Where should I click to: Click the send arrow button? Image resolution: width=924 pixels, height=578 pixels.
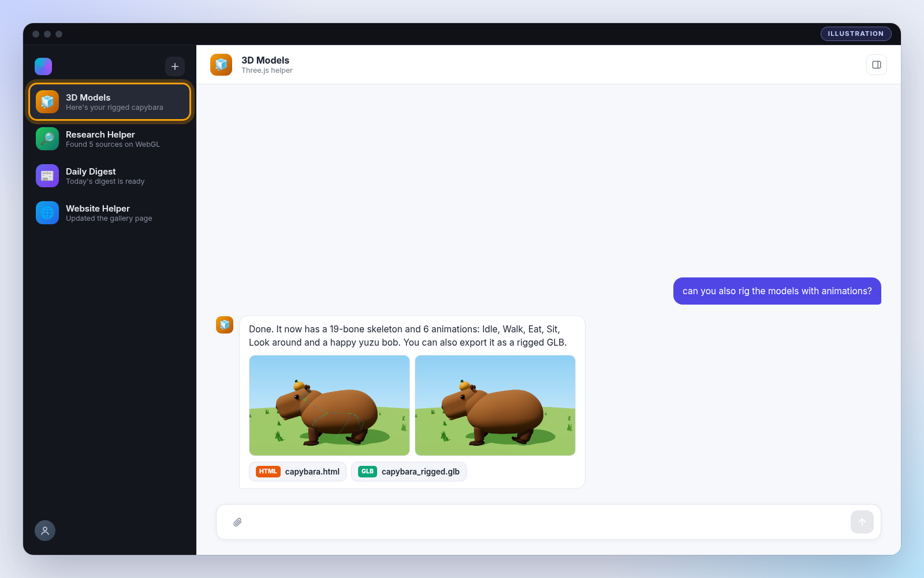(862, 522)
